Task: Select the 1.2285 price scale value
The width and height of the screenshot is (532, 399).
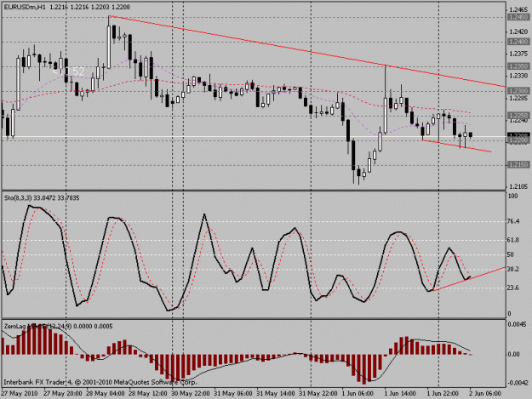Action: pos(518,98)
